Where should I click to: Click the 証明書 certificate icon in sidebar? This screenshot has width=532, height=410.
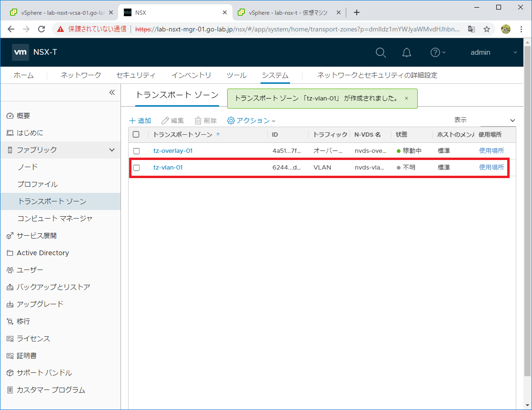pos(10,356)
